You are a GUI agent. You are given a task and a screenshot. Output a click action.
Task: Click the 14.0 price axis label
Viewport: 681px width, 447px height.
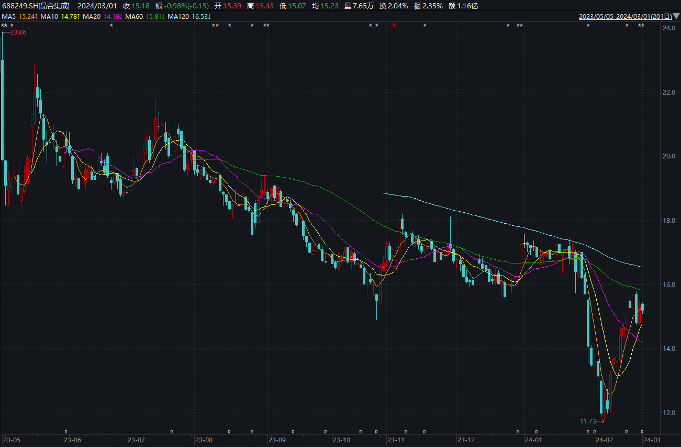tap(668, 348)
